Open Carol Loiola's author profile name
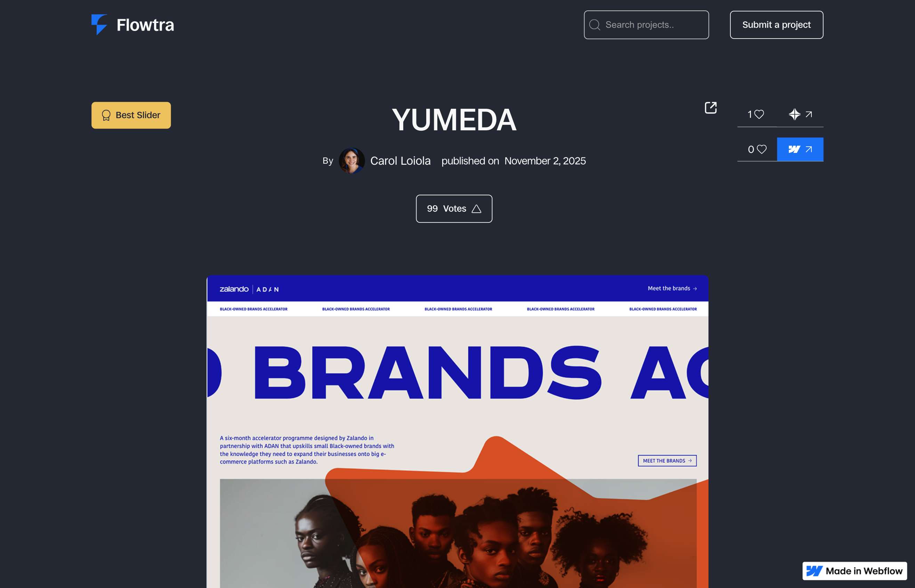Screen dimensions: 915x588 (400, 161)
